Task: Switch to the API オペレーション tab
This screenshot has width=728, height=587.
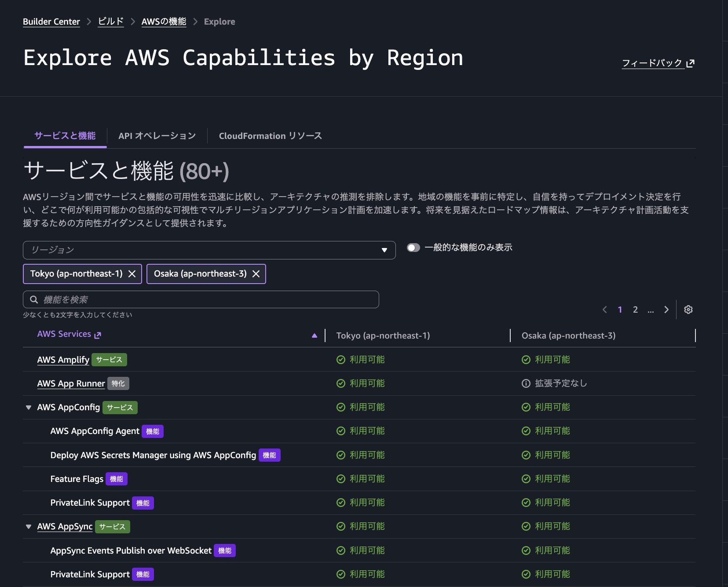Action: point(157,136)
